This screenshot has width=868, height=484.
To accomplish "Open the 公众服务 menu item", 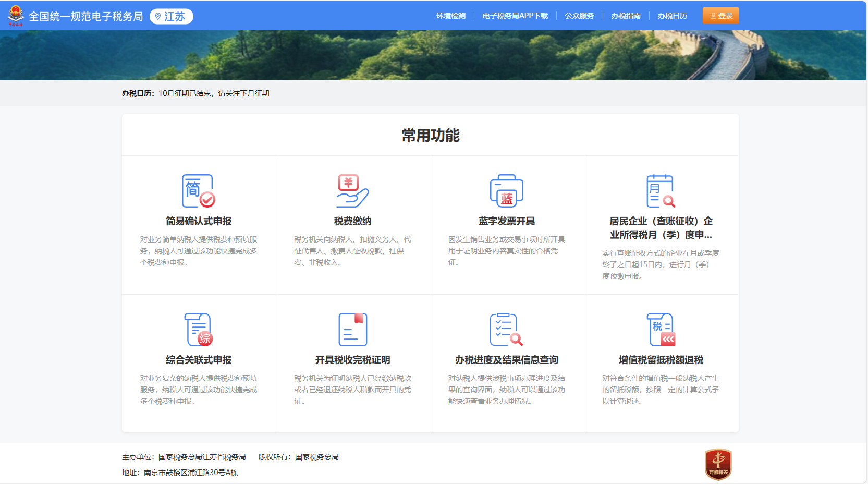I will 579,16.
